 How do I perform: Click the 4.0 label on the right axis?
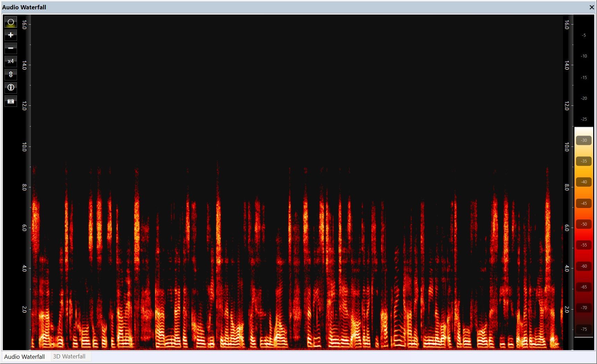[567, 268]
